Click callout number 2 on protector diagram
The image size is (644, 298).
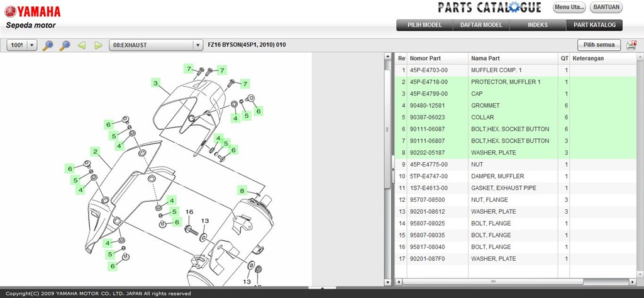click(96, 152)
